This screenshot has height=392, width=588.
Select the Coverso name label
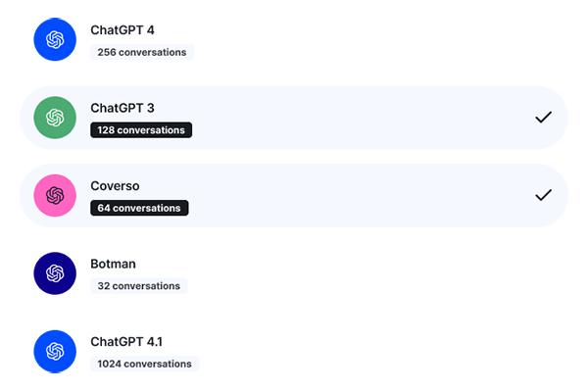click(x=117, y=186)
